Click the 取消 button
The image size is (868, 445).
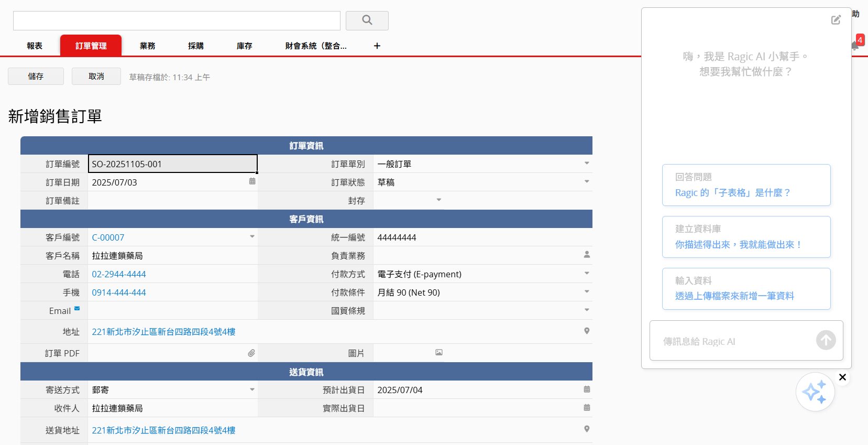[x=96, y=77]
